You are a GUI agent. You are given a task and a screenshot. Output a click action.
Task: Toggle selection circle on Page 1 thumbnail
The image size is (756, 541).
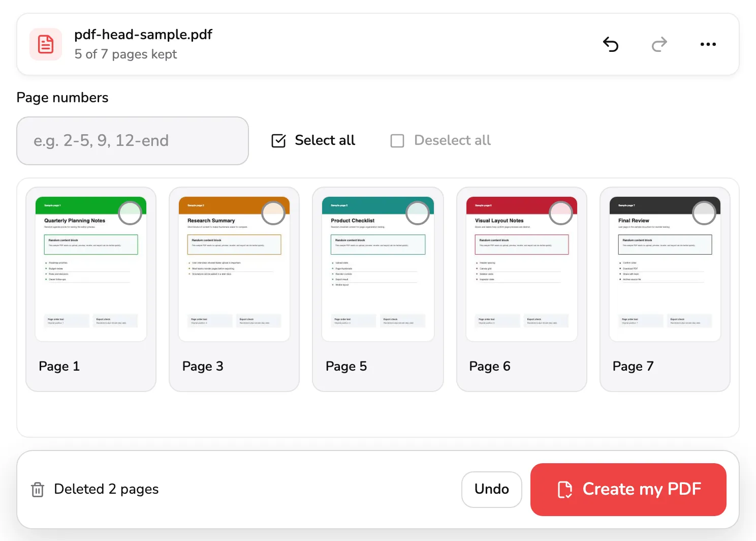(x=130, y=213)
